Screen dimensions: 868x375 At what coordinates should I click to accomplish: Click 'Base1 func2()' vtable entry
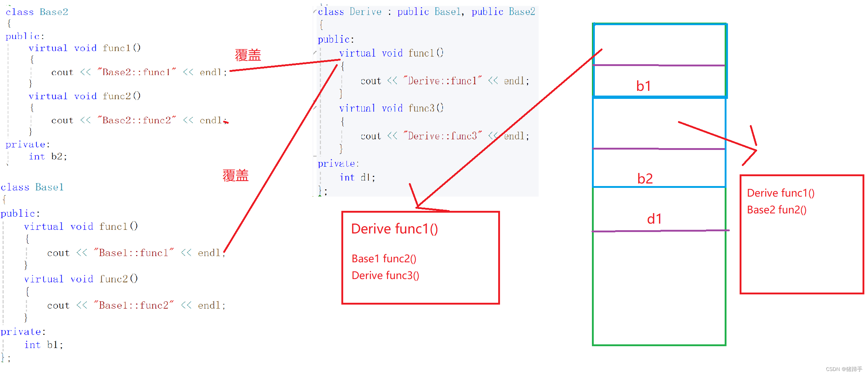pyautogui.click(x=384, y=259)
